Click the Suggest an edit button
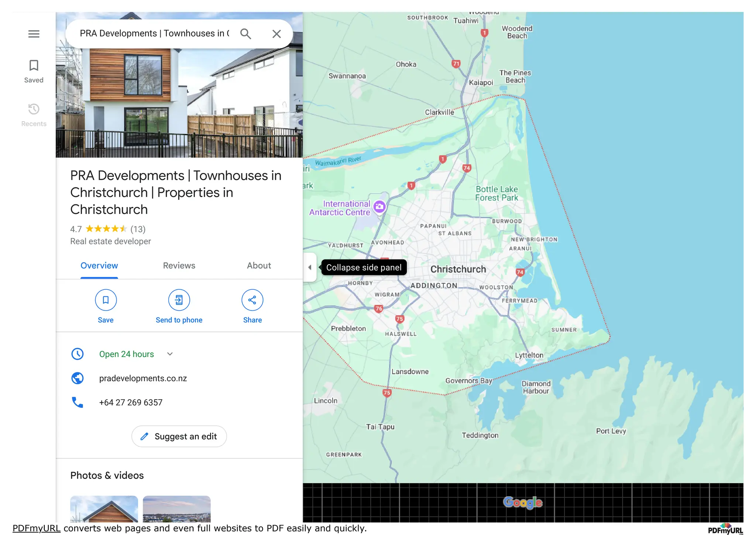This screenshot has height=535, width=756. (x=179, y=436)
